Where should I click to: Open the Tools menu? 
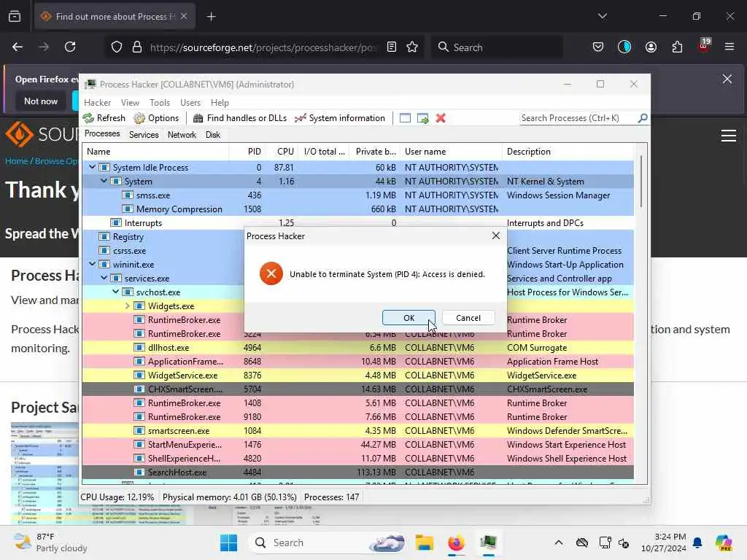[x=160, y=102]
